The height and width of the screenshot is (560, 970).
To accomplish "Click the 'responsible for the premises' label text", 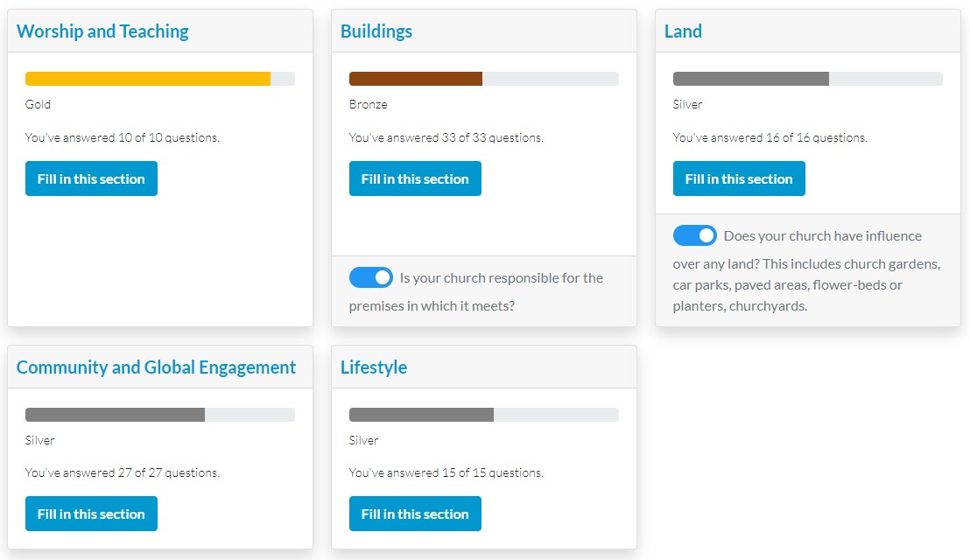I will 475,291.
